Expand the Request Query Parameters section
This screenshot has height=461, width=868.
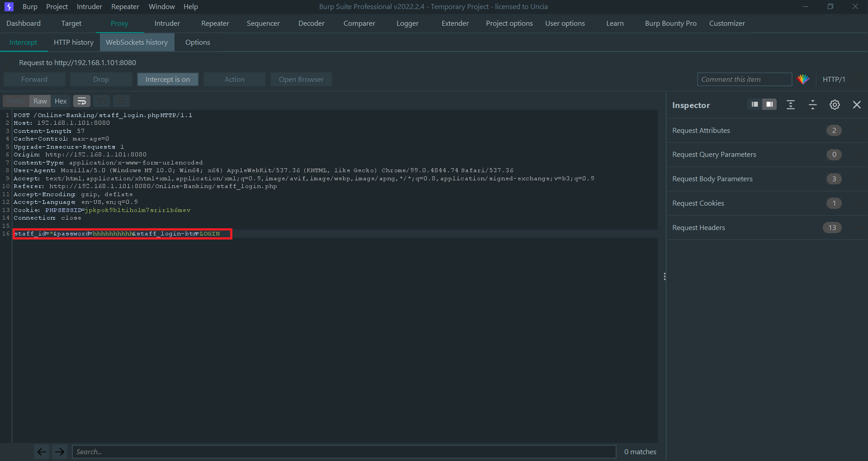coord(767,155)
